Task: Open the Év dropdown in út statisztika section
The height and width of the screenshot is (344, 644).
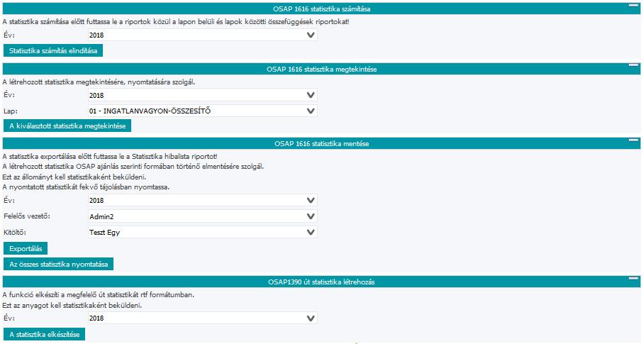Action: tap(202, 318)
